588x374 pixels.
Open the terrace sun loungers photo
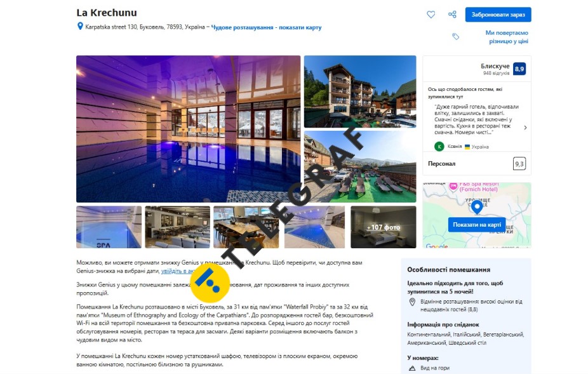(360, 167)
